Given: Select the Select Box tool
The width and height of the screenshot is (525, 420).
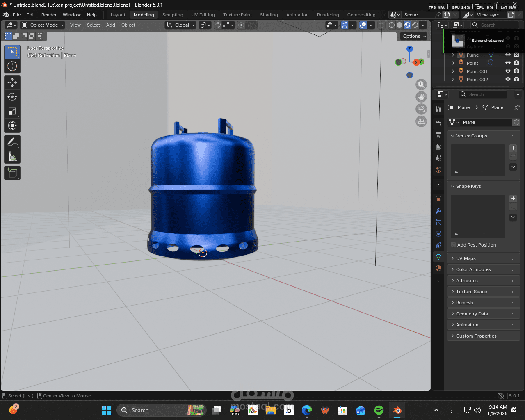Looking at the screenshot, I should (12, 52).
